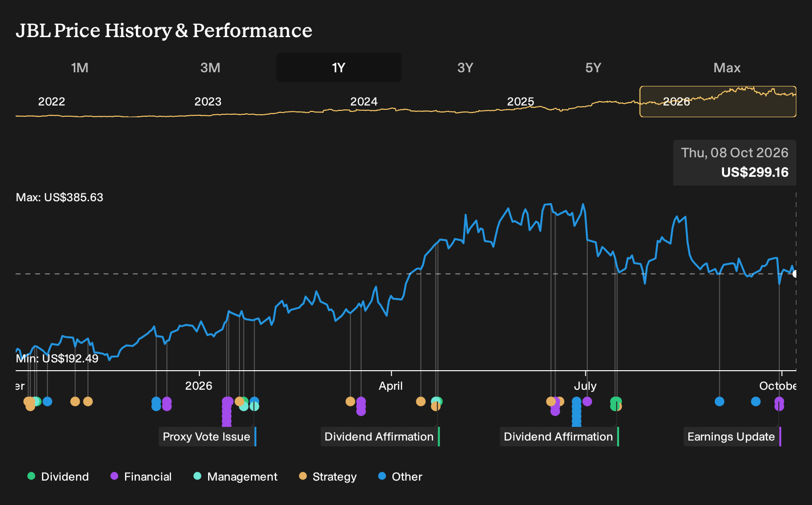Click the 2024 label in overview chart
This screenshot has width=812, height=505.
click(x=364, y=102)
